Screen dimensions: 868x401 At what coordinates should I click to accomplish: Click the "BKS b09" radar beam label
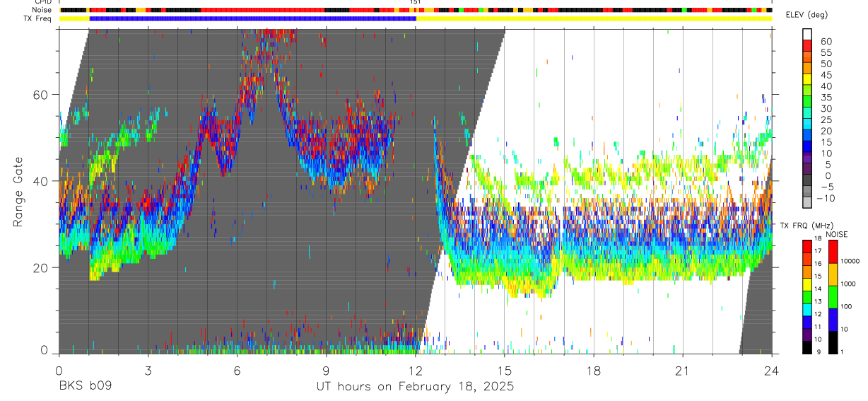click(x=85, y=386)
